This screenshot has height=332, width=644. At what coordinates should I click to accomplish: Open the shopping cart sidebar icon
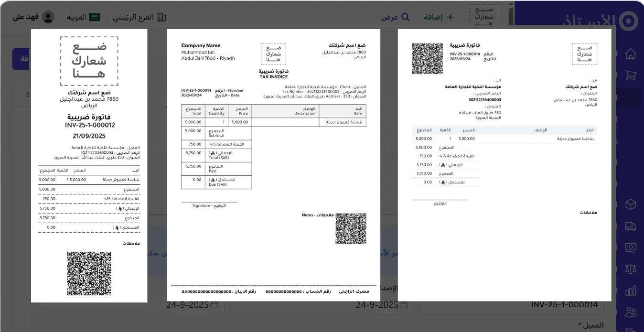[x=631, y=75]
